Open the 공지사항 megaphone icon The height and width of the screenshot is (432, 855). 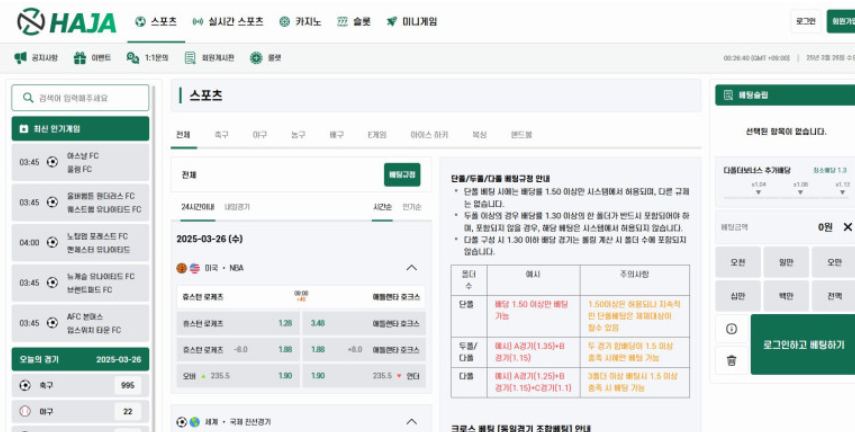(21, 58)
